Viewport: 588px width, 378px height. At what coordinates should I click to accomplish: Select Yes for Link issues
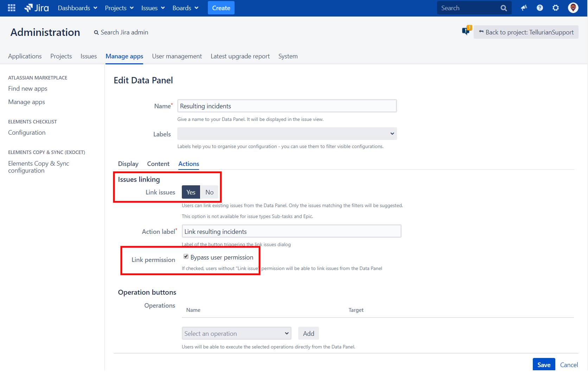point(191,192)
